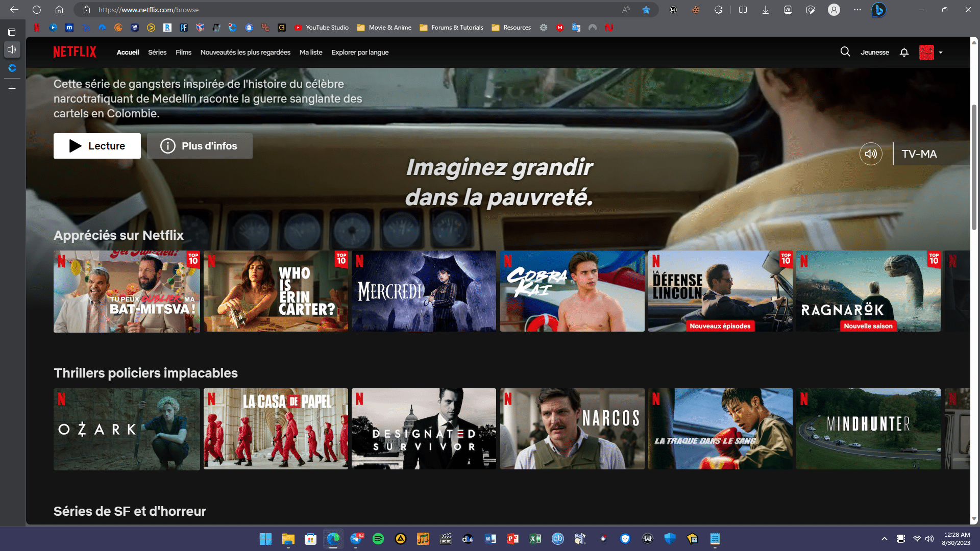980x551 pixels.
Task: Toggle read aloud in address bar
Action: pos(626,10)
